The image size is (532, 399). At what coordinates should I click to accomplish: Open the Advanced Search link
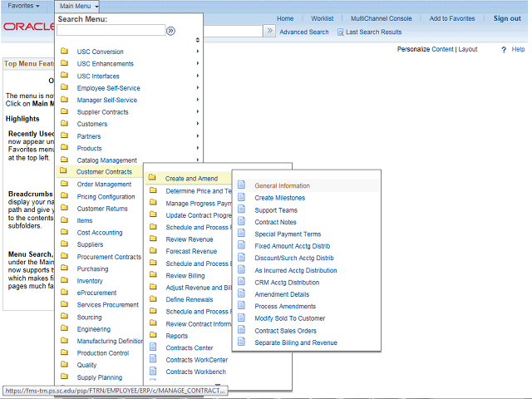tap(303, 32)
